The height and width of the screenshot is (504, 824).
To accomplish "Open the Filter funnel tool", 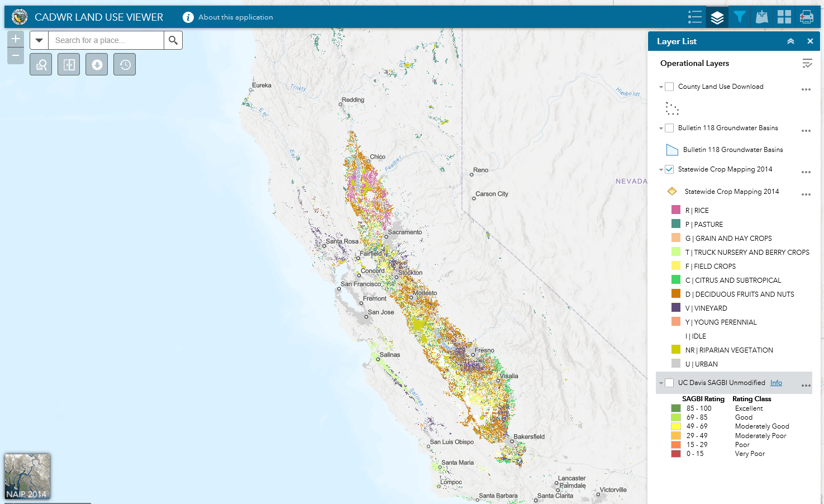I will pos(739,17).
